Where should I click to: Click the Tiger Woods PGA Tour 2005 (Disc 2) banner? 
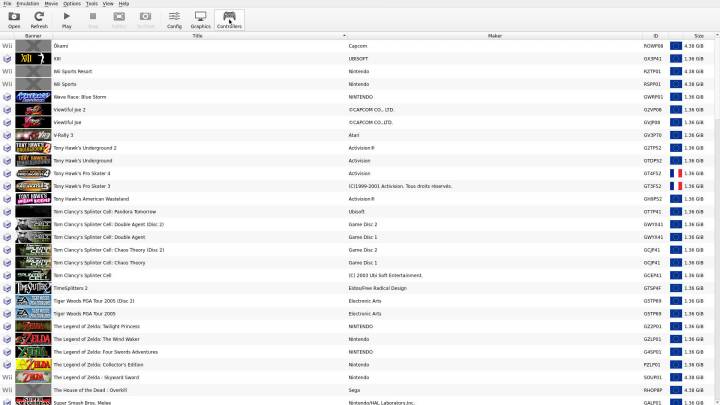tap(33, 301)
